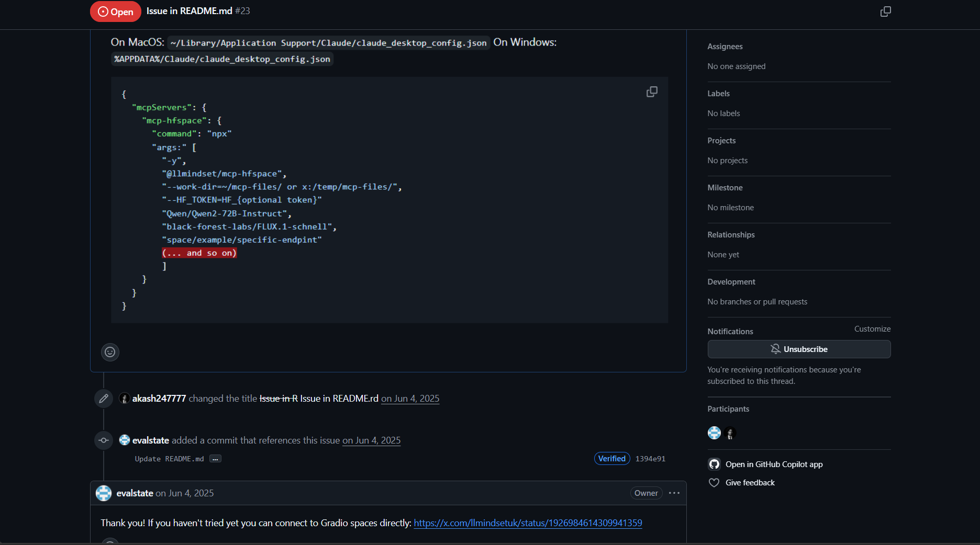Open the title change date Jun 4, 2025

[x=410, y=399]
